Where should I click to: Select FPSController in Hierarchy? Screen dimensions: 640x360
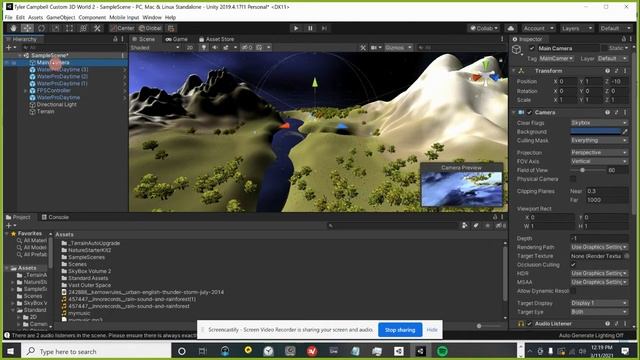pos(53,91)
